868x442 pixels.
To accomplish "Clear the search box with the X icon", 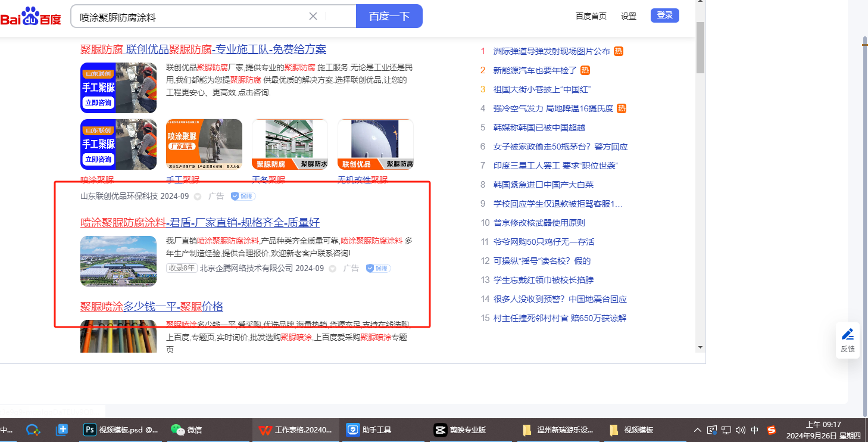I will 313,16.
